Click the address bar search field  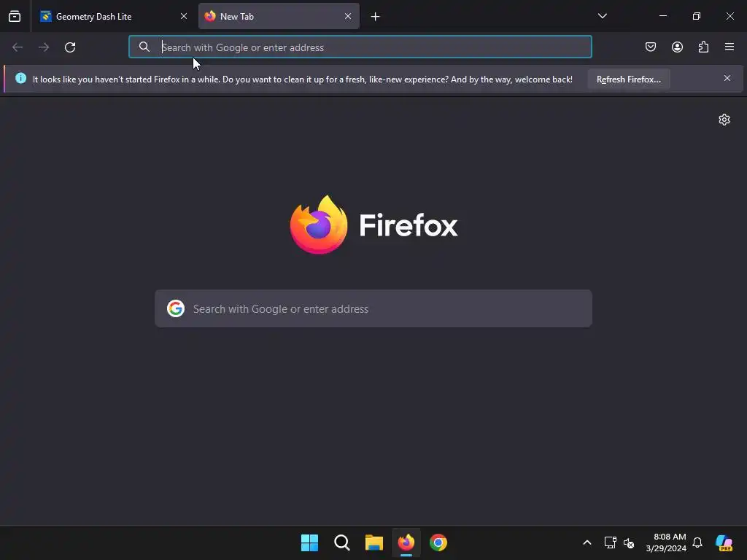click(360, 47)
